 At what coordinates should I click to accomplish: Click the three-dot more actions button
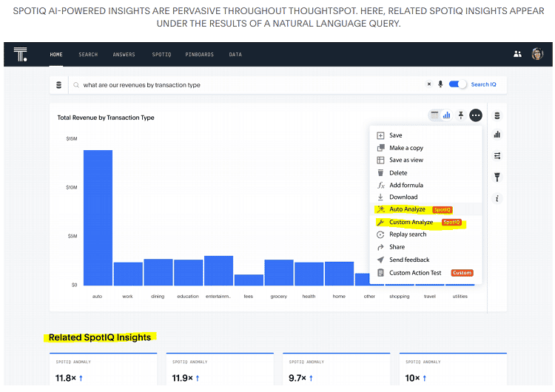coord(476,115)
